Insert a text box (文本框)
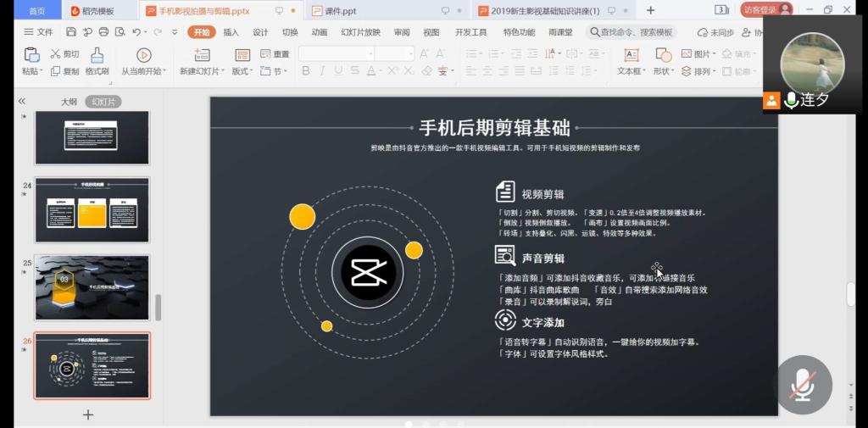Screen dimensions: 868x428 [x=631, y=56]
